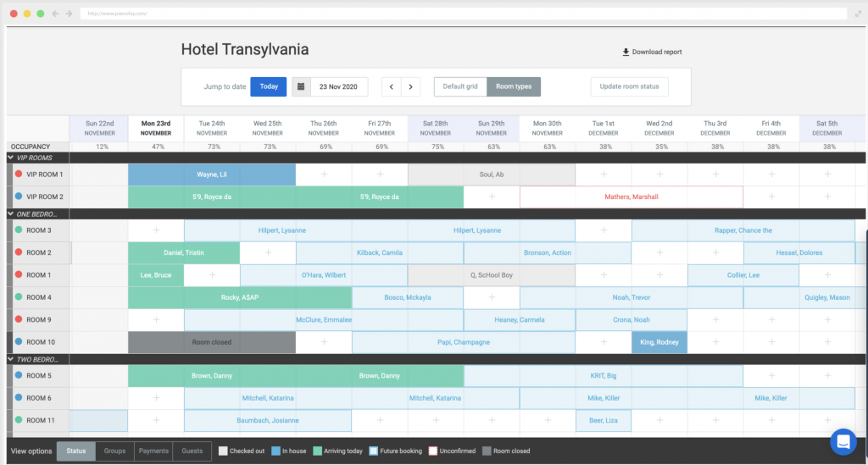868x465 pixels.
Task: Select the Mon 23rd November column header
Action: (156, 128)
